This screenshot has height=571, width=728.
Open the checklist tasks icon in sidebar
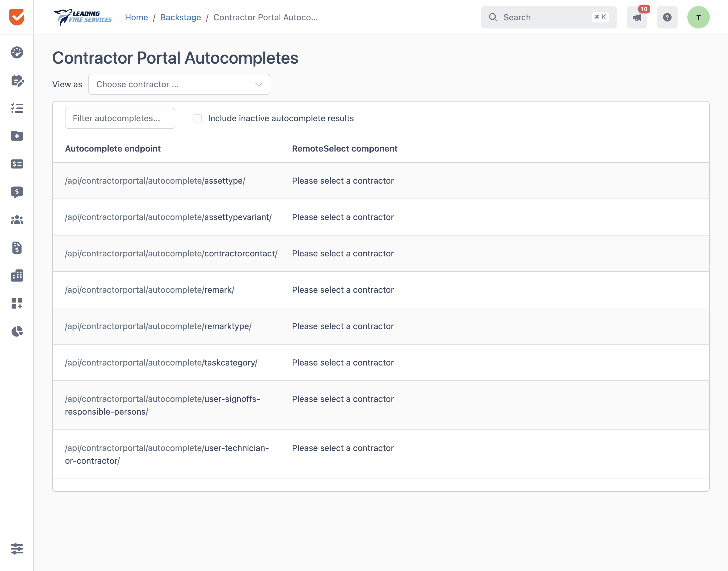[x=17, y=108]
